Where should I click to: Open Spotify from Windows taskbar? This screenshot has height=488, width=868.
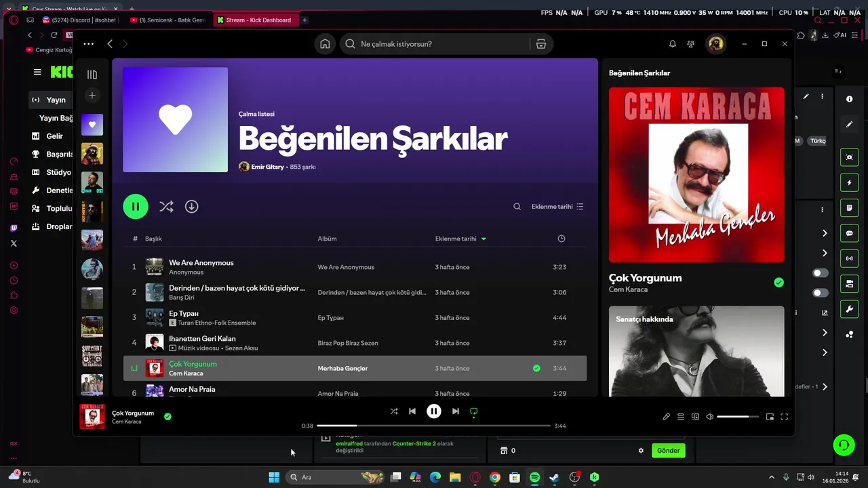534,477
